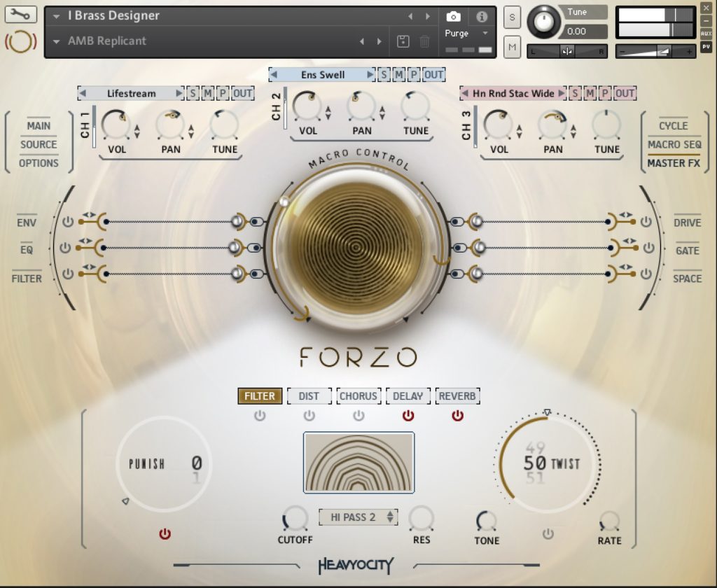Click the CH 3 VOL link arrows
Image resolution: width=717 pixels, height=588 pixels.
pos(519,132)
